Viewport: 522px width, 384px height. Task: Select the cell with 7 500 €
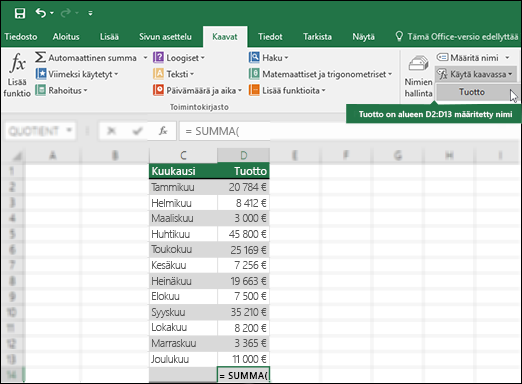coord(243,296)
